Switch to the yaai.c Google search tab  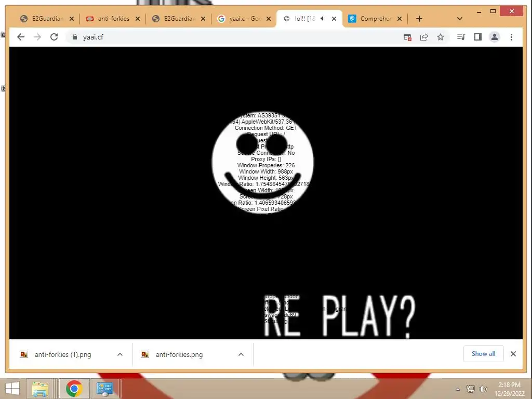tap(245, 19)
